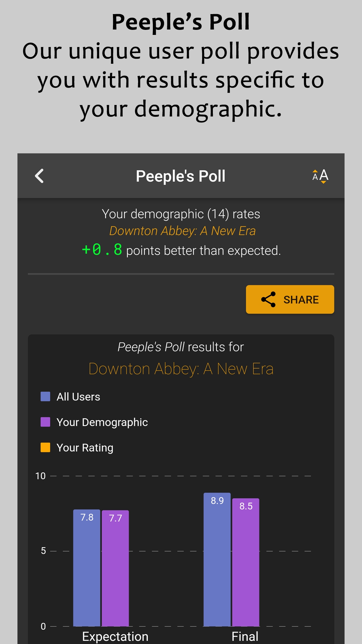Viewport: 362px width, 644px height.
Task: Toggle the Your Demographic legend series
Action: pyautogui.click(x=102, y=422)
